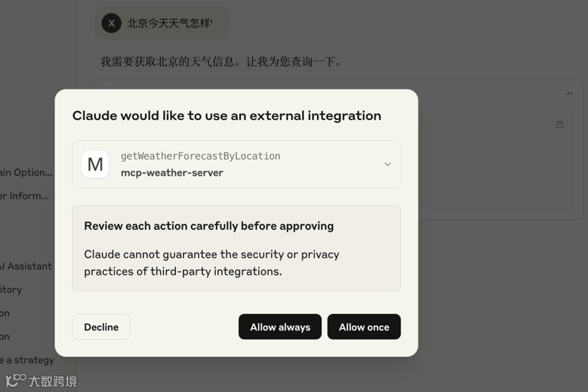Click the getWeatherForecastByLocation function name
Image resolution: width=588 pixels, height=392 pixels.
[x=200, y=156]
